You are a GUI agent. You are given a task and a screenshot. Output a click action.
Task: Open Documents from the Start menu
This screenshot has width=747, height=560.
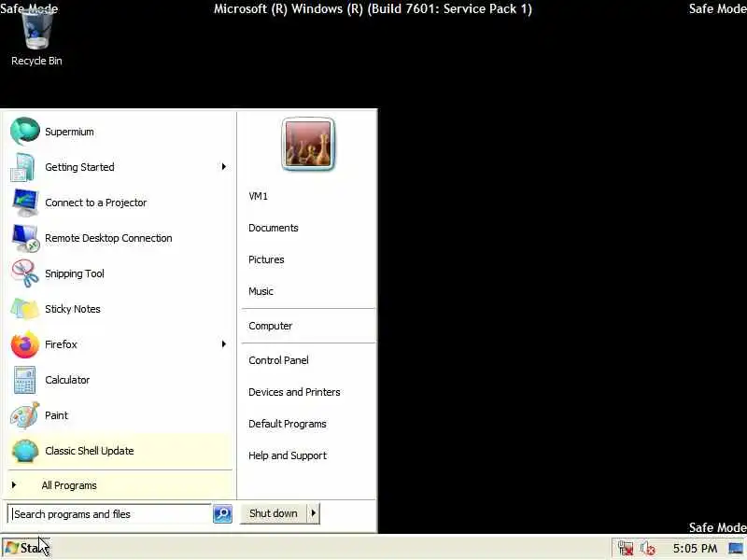point(273,228)
